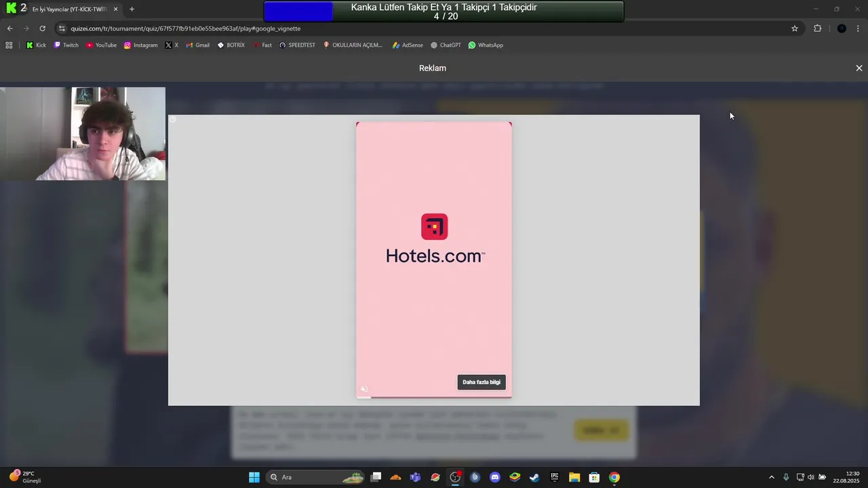Open the ChatGPT bookmark
This screenshot has width=868, height=488.
tap(446, 45)
